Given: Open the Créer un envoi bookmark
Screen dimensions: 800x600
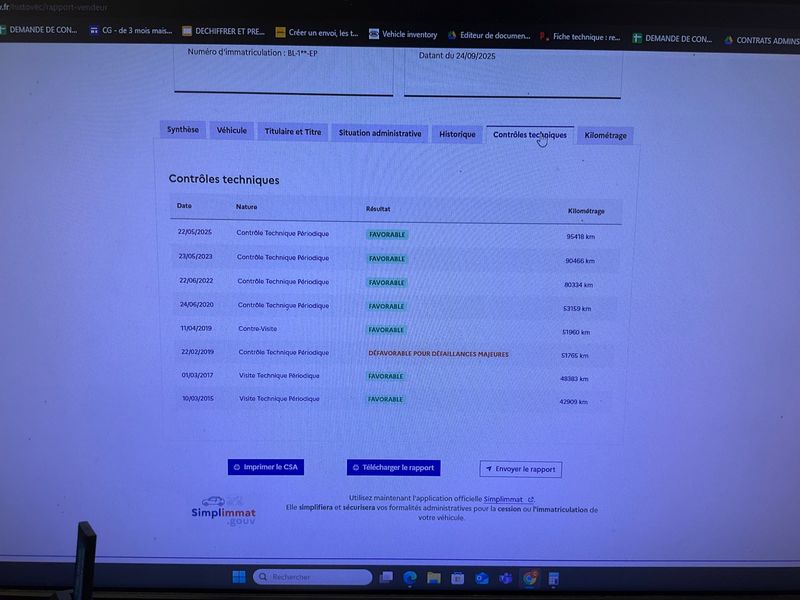Looking at the screenshot, I should click(317, 33).
